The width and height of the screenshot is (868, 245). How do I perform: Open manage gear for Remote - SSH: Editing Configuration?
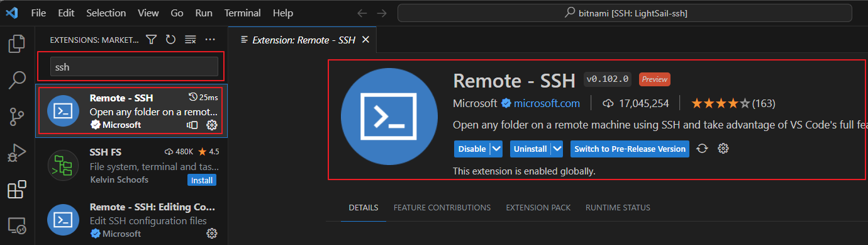click(212, 234)
